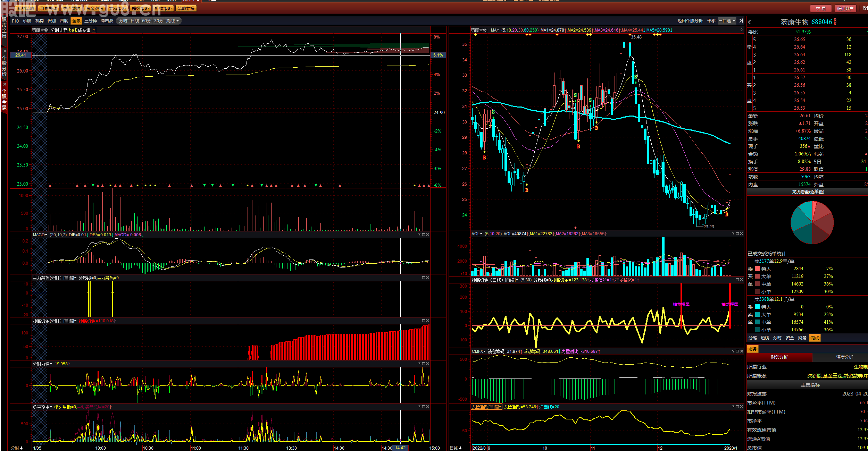The image size is (868, 451).
Task: Open help for daily VOL indicator
Action: (733, 234)
